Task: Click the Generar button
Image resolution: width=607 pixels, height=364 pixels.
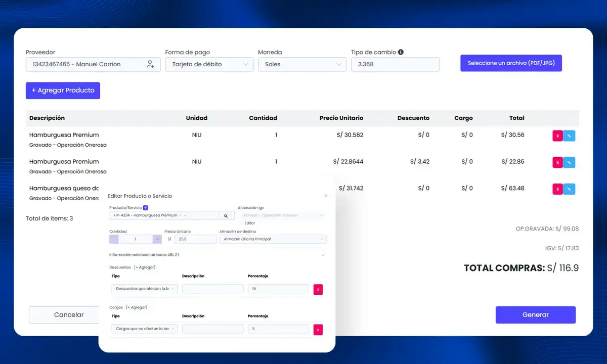Action: pyautogui.click(x=536, y=314)
